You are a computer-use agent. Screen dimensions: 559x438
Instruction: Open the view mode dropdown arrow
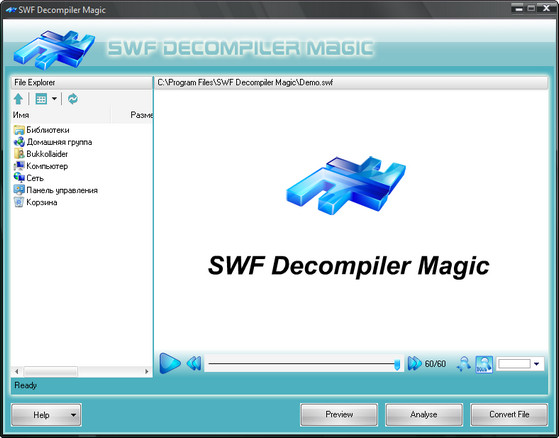click(x=54, y=99)
